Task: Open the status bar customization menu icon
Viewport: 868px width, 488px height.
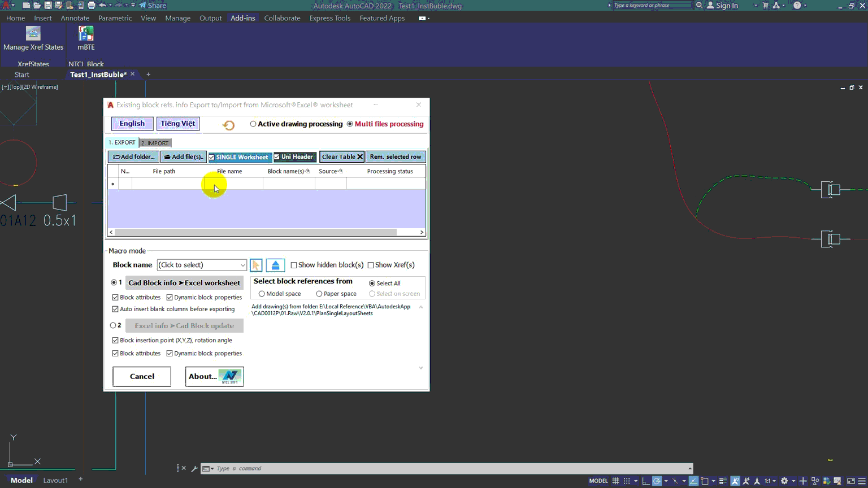Action: point(862,481)
